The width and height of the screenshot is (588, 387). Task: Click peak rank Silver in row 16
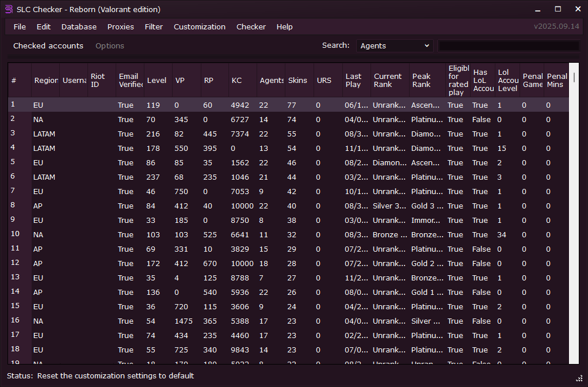tap(427, 321)
